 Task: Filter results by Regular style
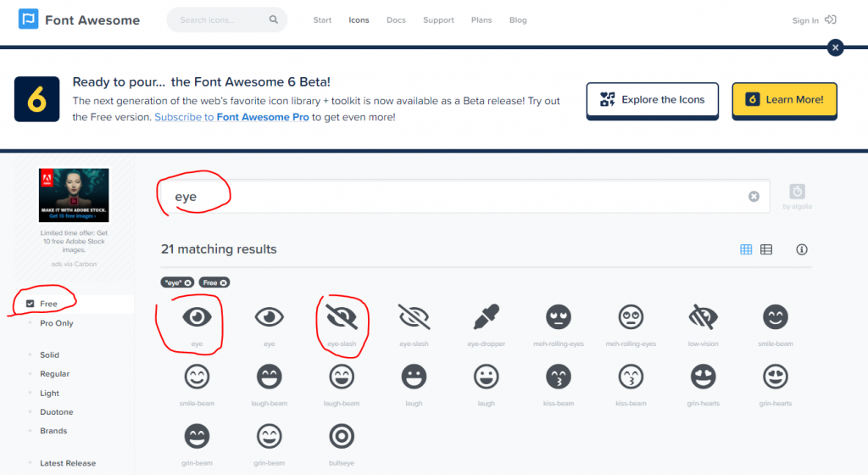55,374
